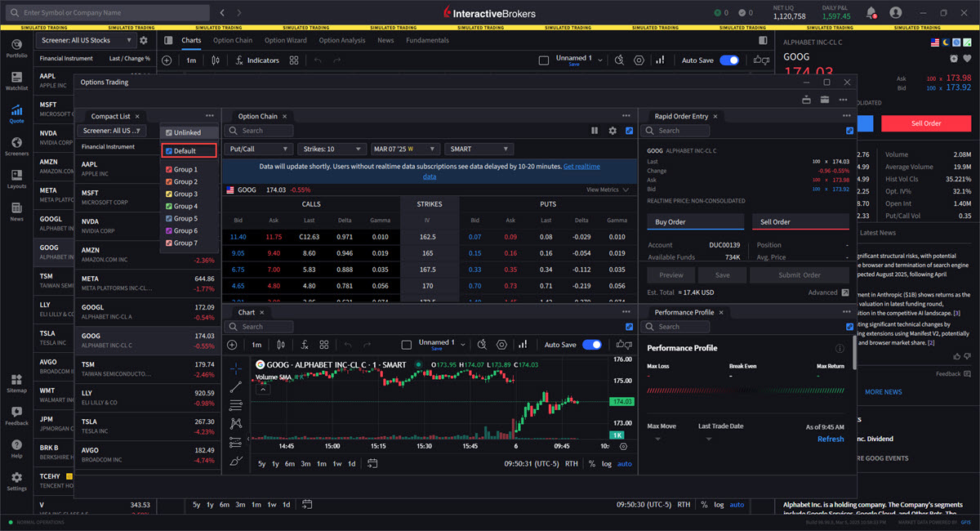Toggle Auto Save in the main chart toolbar
This screenshot has width=980, height=531.
coord(728,60)
